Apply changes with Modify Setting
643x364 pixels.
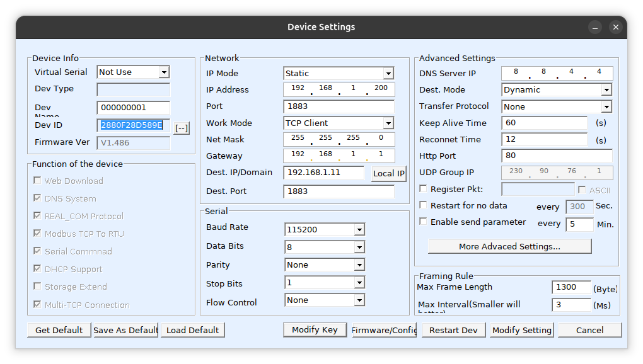pyautogui.click(x=522, y=330)
